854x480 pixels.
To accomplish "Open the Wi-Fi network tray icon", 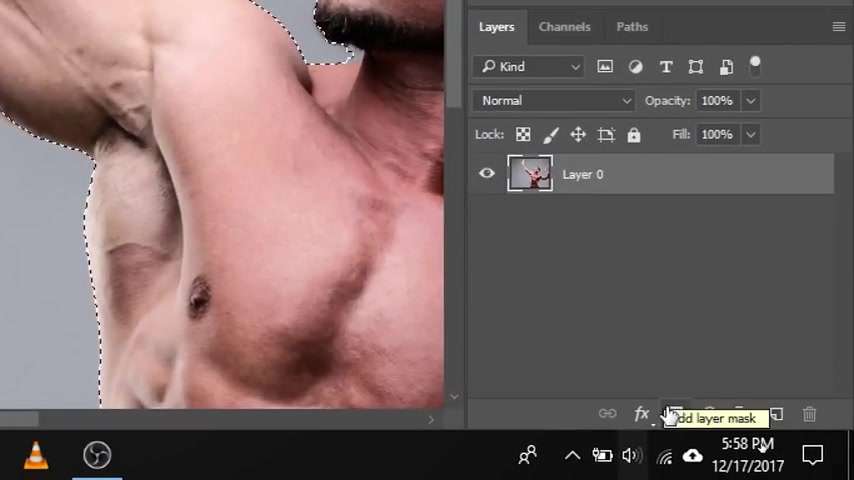I will click(664, 456).
